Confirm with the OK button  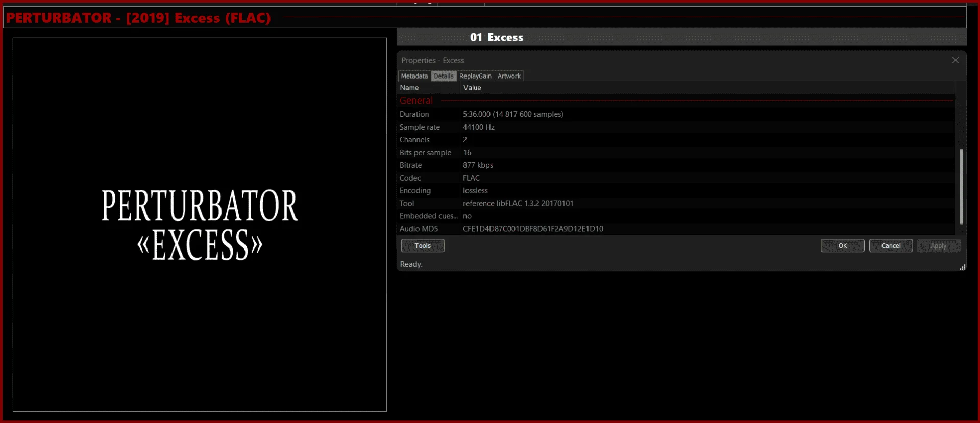coord(843,245)
